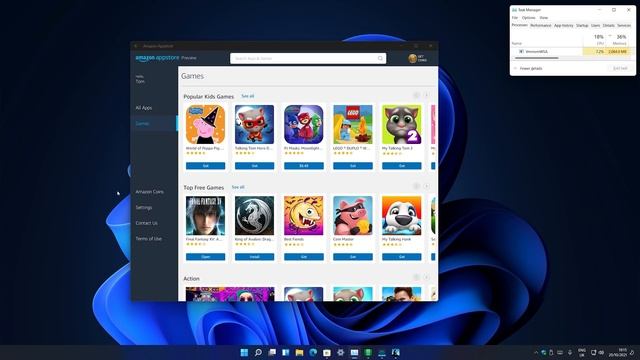This screenshot has height=360, width=640.
Task: Click previous arrow of Popular Kids Games carousel
Action: coord(416,96)
